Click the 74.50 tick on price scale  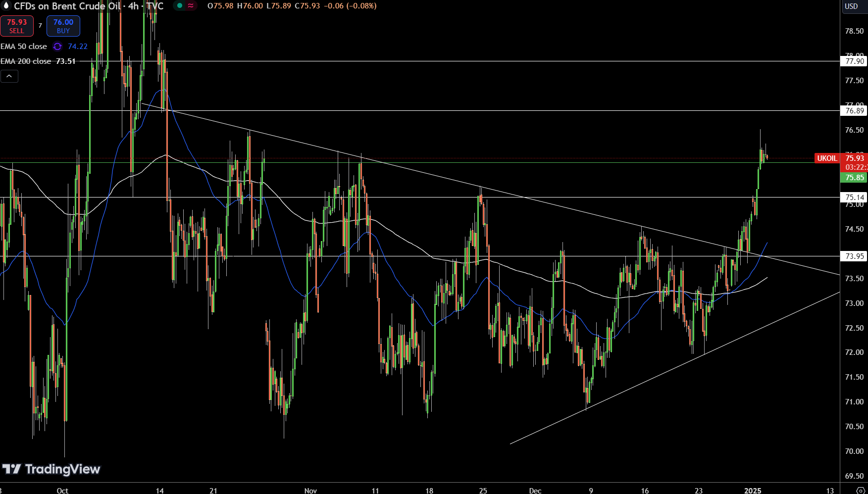pos(854,229)
